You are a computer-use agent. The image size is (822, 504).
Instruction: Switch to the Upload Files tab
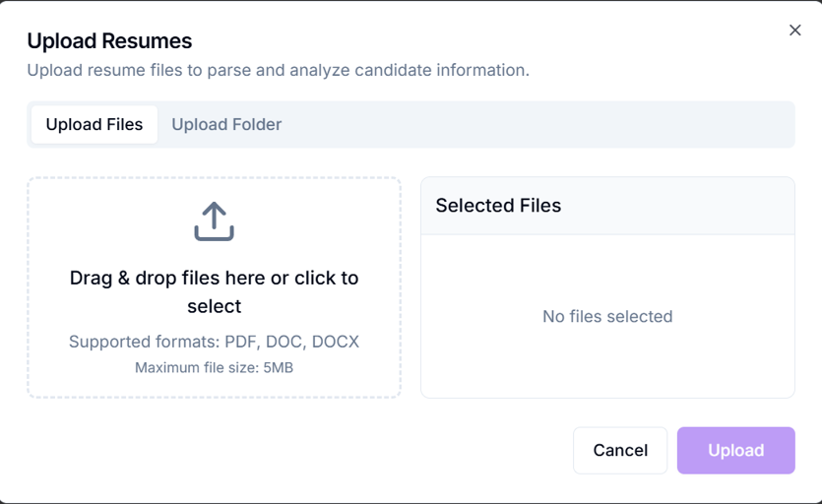95,125
